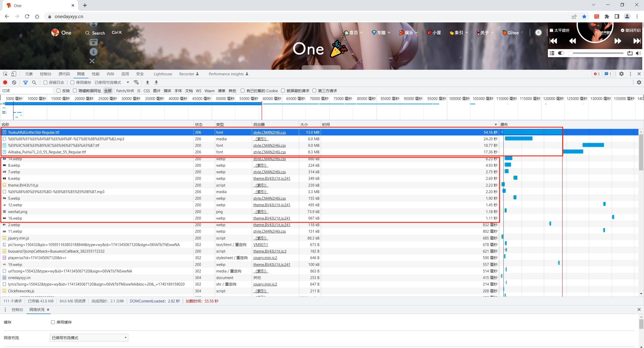Expand the 索引 navigation menu

pyautogui.click(x=459, y=32)
